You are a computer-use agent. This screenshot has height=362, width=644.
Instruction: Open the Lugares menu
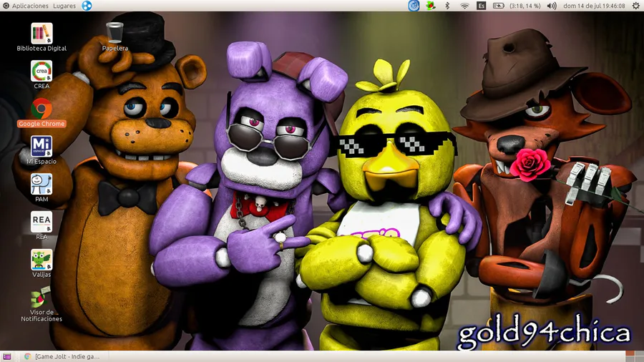(x=64, y=6)
